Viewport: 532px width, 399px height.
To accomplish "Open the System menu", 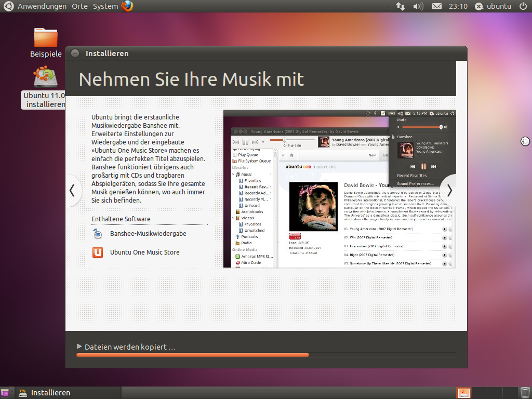I will 104,6.
